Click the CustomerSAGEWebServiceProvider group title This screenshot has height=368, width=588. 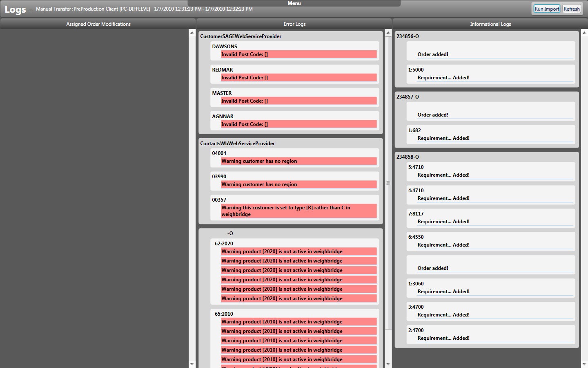[241, 36]
